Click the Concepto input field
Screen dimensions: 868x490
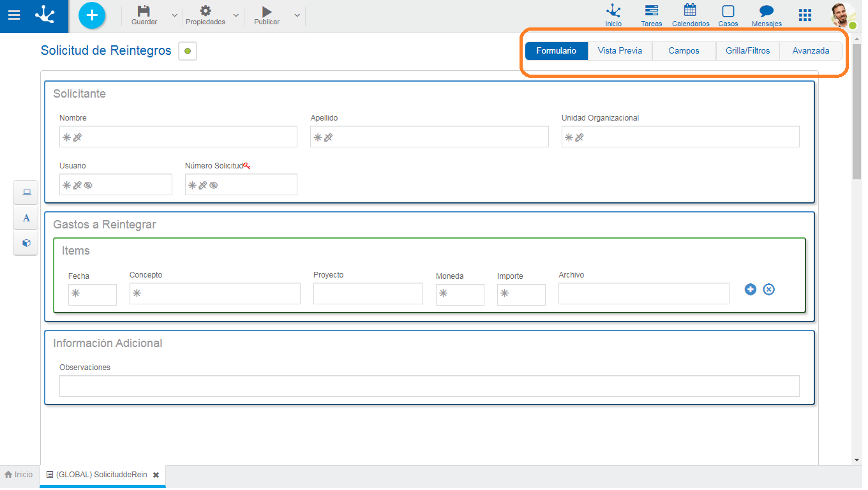point(215,293)
